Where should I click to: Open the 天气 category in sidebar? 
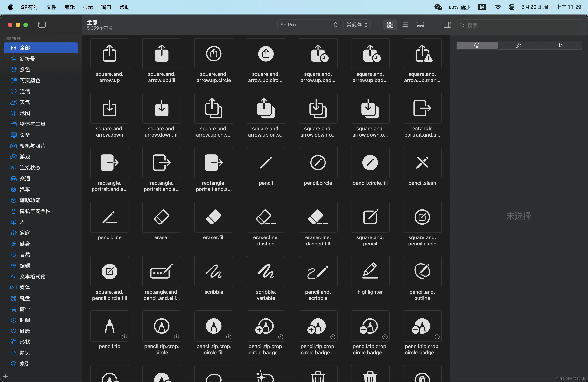(x=25, y=102)
